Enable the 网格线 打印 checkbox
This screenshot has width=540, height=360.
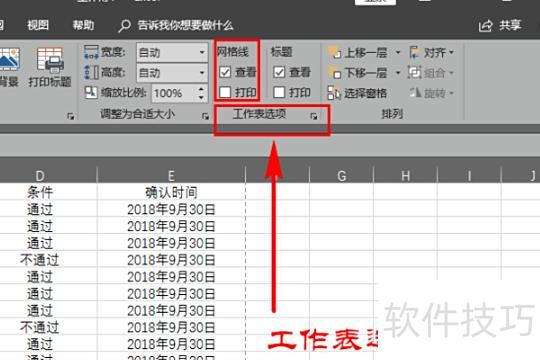tap(225, 92)
